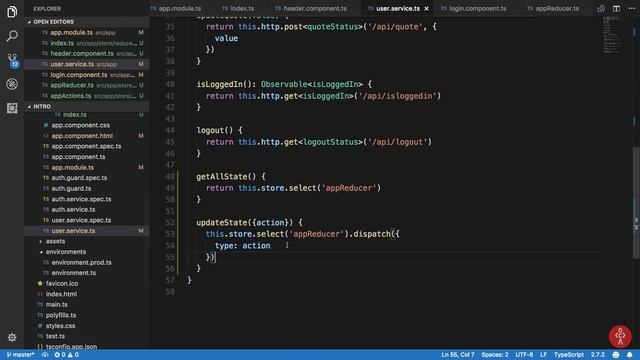Close the user.service.ts tab
This screenshot has width=640, height=360.
[427, 9]
